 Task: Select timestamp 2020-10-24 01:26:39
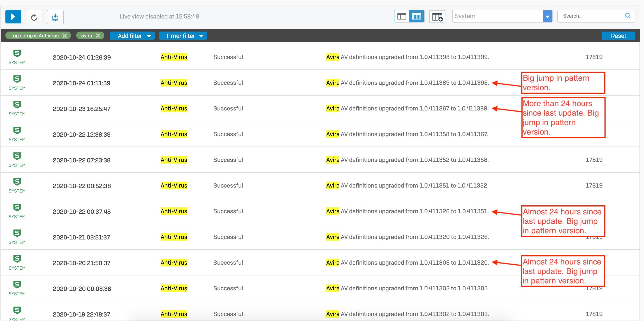click(x=82, y=57)
